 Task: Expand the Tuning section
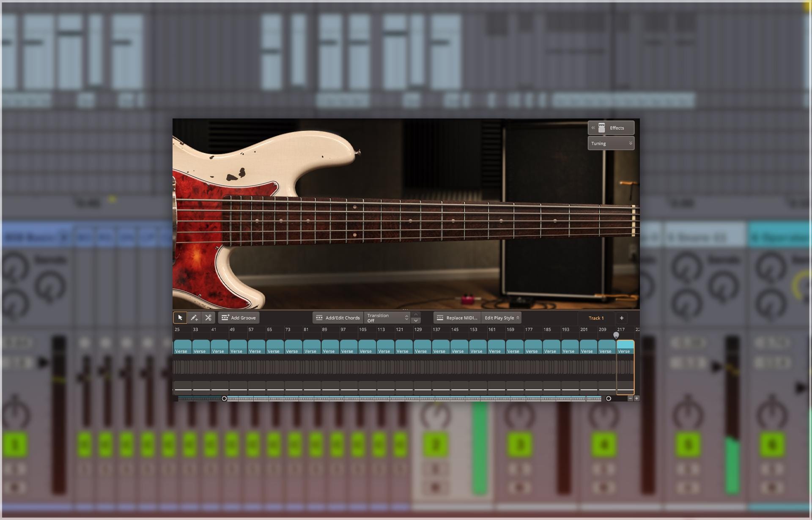[611, 143]
